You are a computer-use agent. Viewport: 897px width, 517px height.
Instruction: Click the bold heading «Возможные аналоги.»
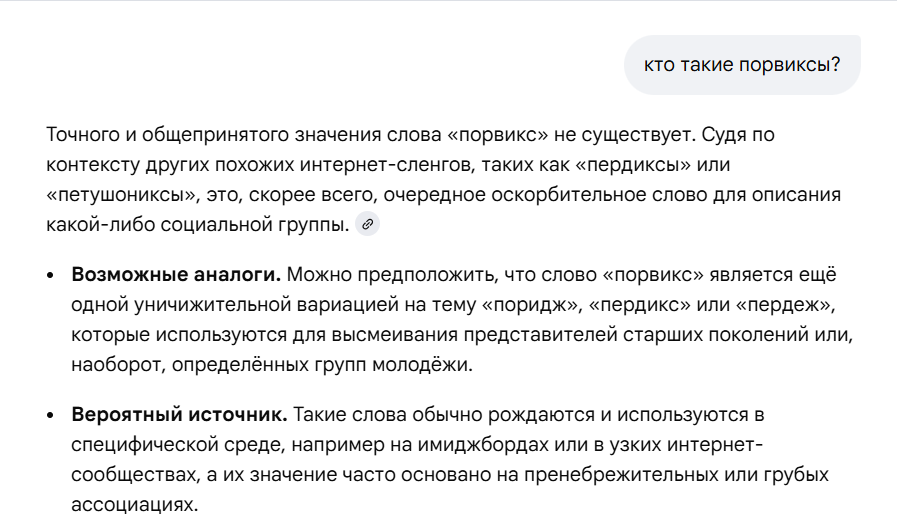click(x=176, y=274)
